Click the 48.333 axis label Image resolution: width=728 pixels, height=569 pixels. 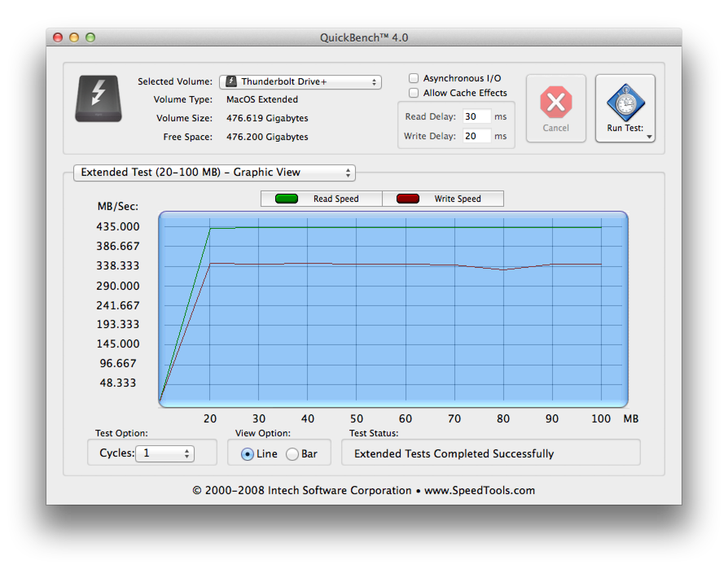click(118, 383)
